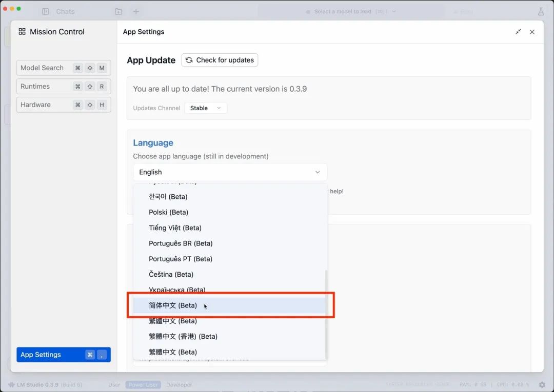Screen dimensions: 554x392
Task: Open Model Search in Mission Control sidebar
Action: pyautogui.click(x=64, y=68)
